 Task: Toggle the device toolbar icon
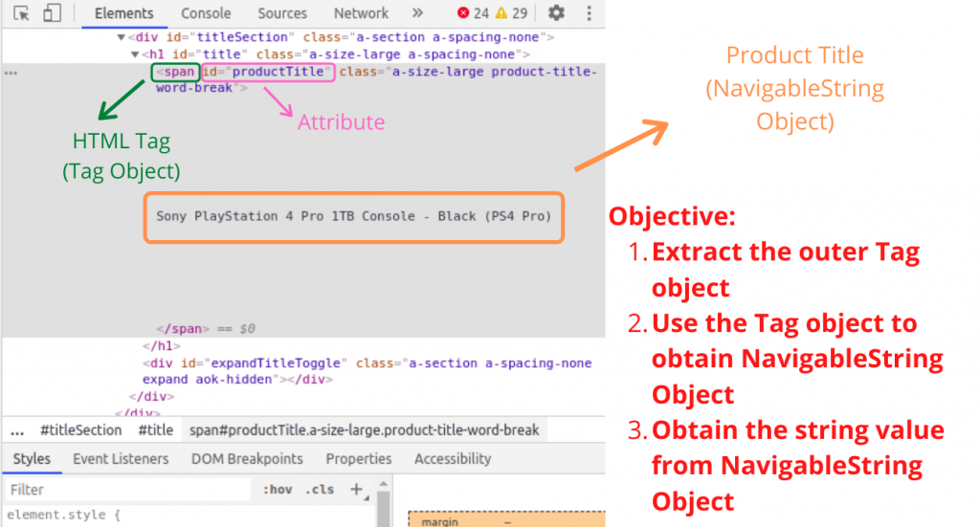(52, 13)
